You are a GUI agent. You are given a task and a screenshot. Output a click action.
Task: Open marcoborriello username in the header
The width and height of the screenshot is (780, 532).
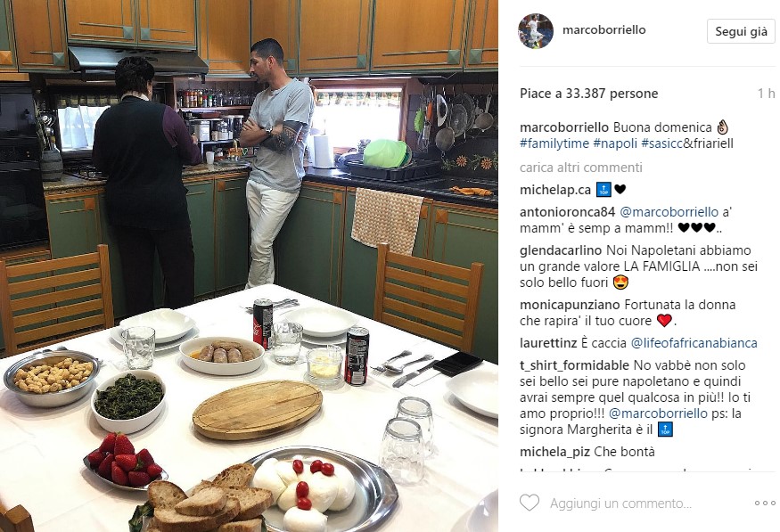tap(603, 29)
